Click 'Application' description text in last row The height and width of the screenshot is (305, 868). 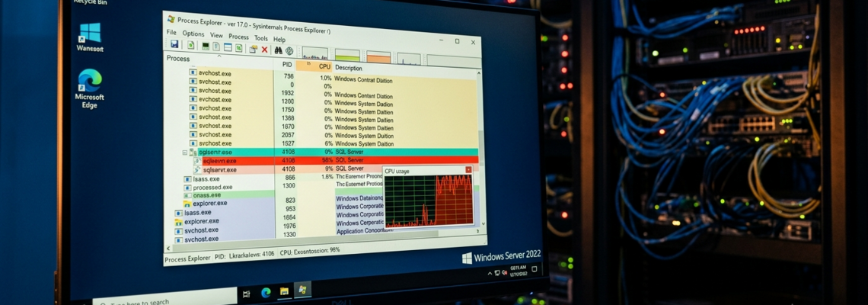pyautogui.click(x=349, y=231)
